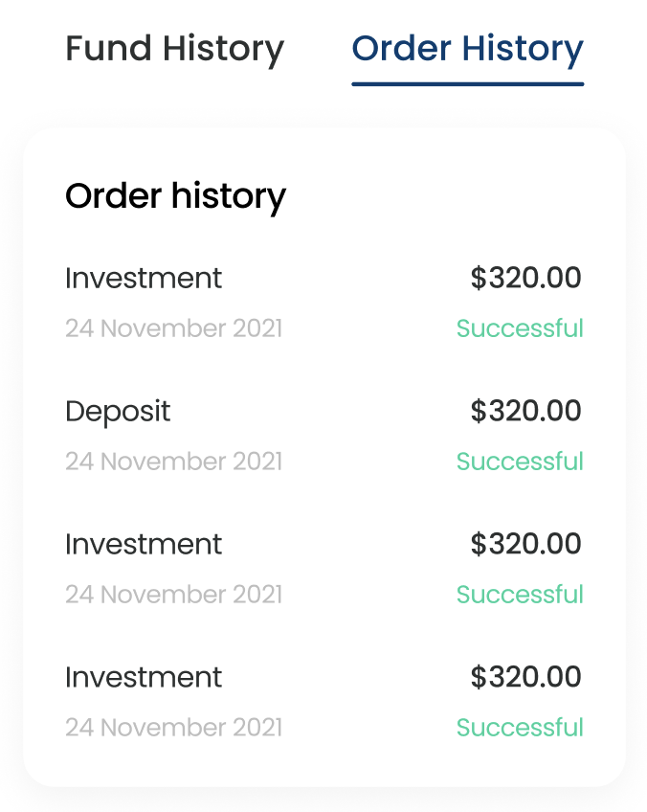Open the second Investment order, below Deposit
This screenshot has height=812, width=647.
tap(144, 545)
